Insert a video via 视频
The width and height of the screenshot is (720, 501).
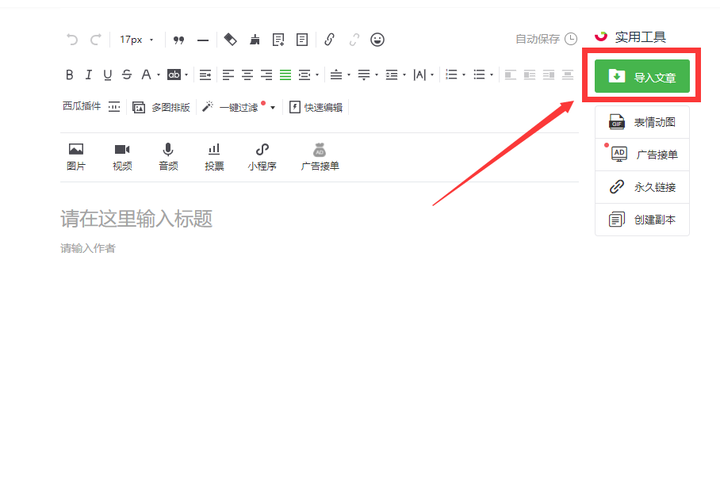(x=122, y=157)
